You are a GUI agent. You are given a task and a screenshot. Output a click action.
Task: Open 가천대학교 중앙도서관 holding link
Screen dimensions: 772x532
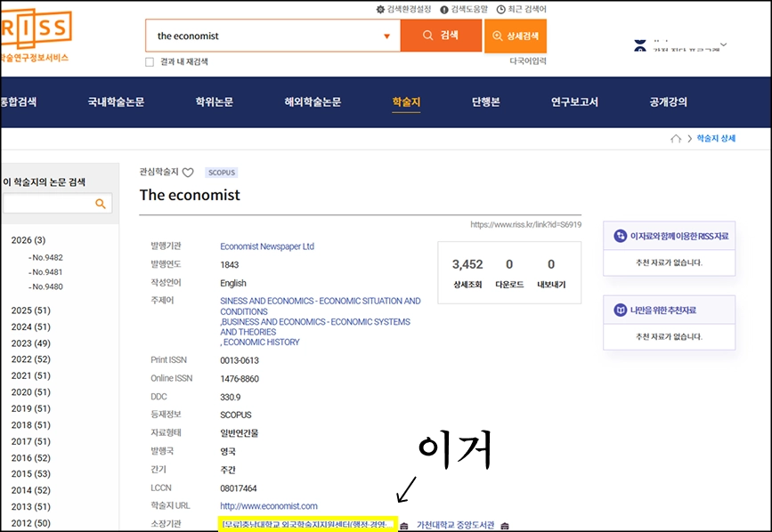pos(455,525)
